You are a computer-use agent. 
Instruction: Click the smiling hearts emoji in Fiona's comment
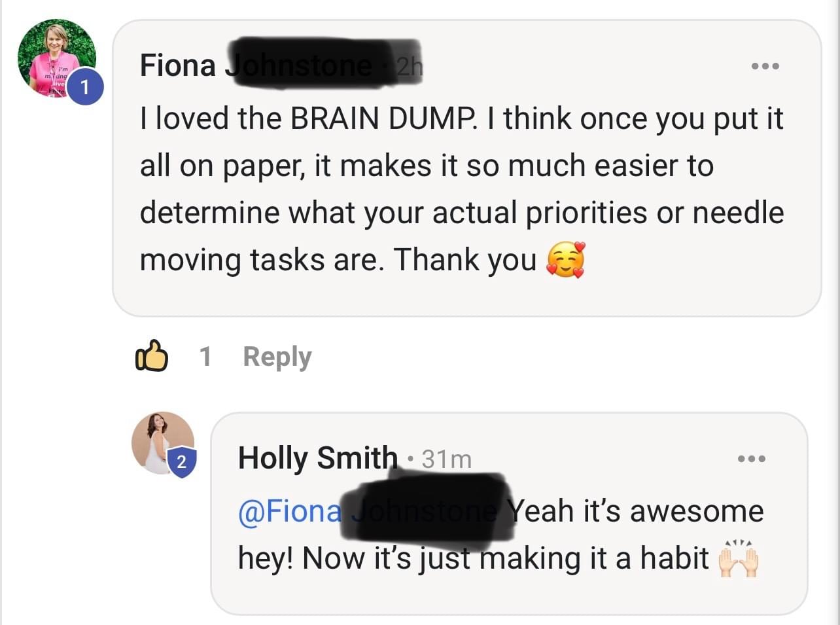click(565, 260)
